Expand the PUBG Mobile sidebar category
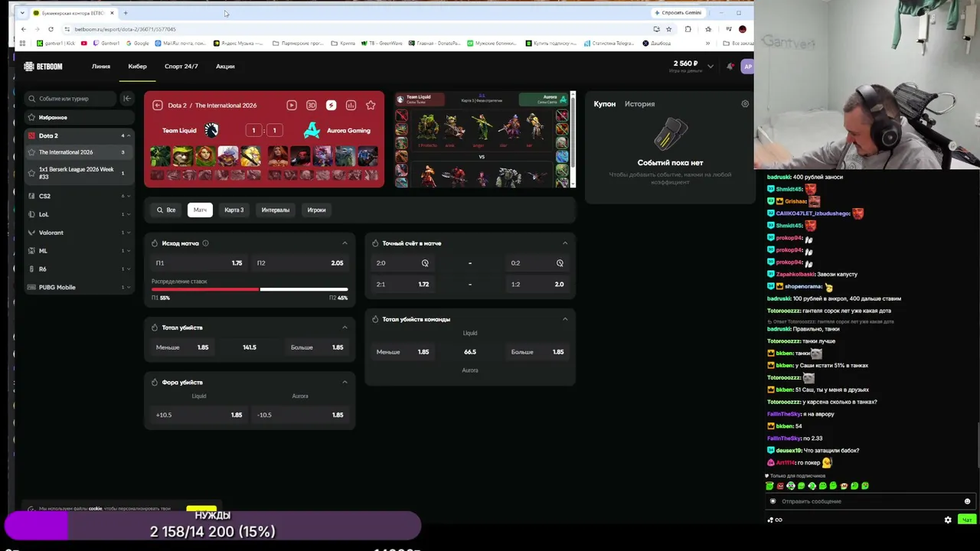980x551 pixels. (x=129, y=287)
